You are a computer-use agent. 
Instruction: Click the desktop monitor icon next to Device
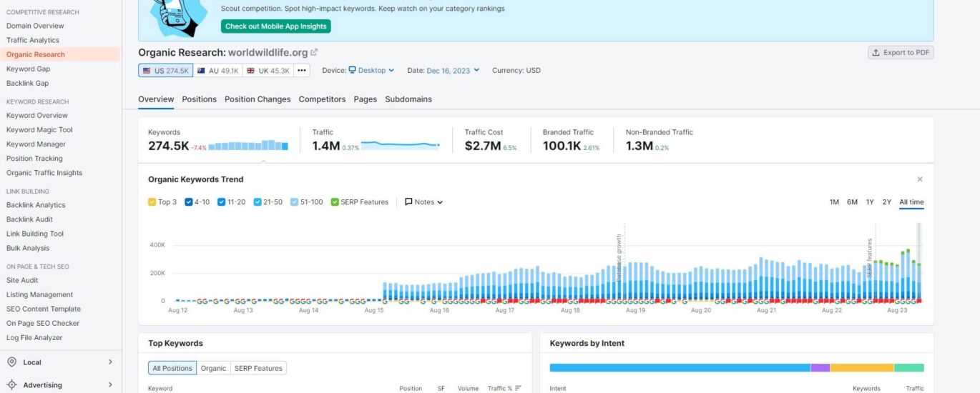[x=352, y=70]
